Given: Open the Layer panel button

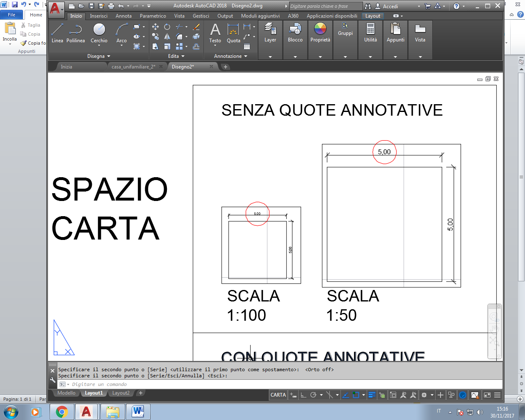Looking at the screenshot, I should tap(270, 33).
